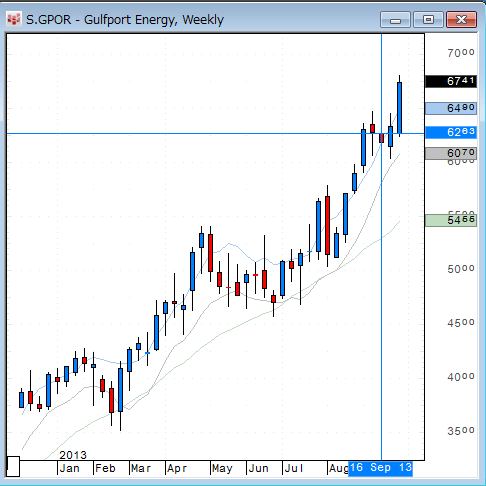Viewport: 486px width, 486px height.
Task: Click the 4000 price axis value
Action: tap(461, 377)
